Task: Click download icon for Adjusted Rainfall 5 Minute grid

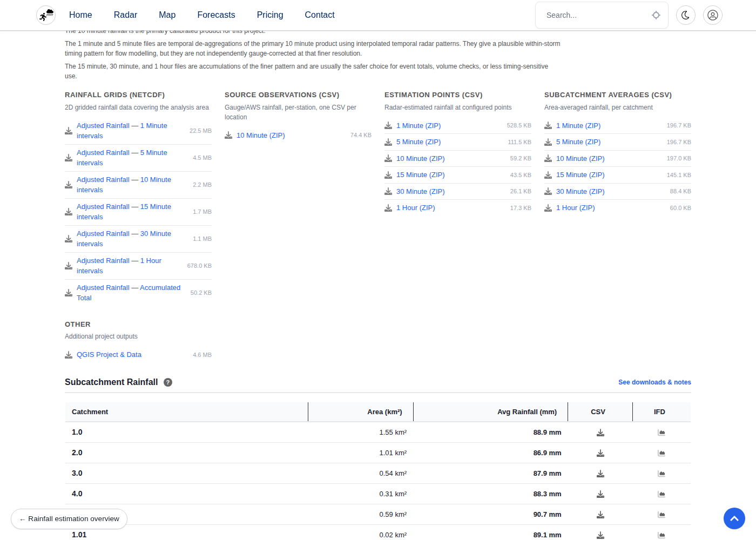Action: (x=69, y=158)
